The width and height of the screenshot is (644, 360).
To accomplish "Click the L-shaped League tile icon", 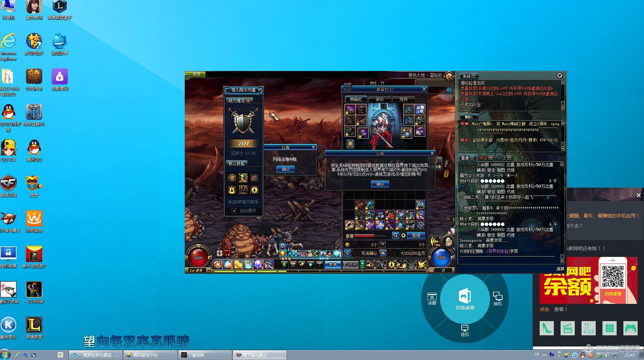I will click(588, 328).
